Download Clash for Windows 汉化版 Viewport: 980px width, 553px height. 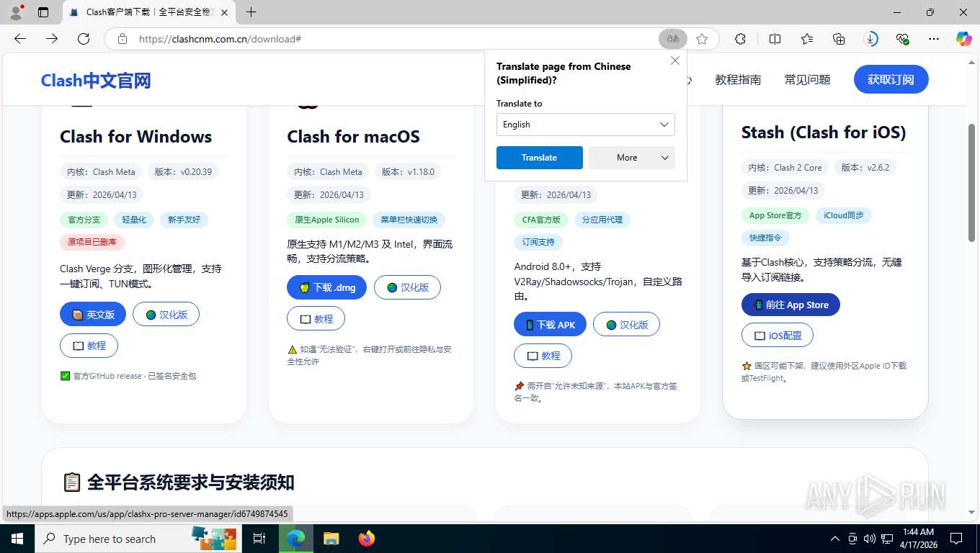pos(166,315)
